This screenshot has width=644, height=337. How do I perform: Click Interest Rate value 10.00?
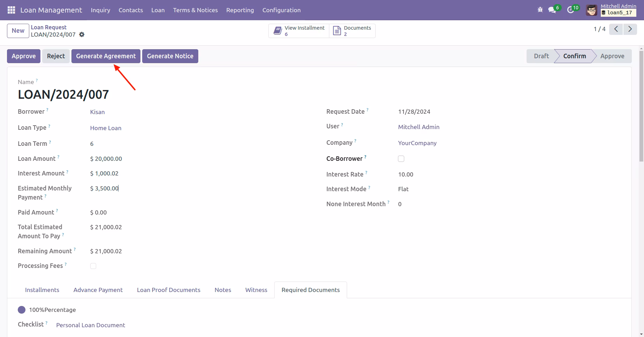coord(406,174)
